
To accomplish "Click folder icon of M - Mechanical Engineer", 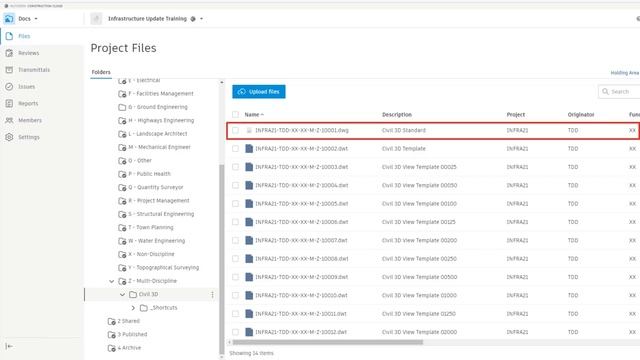I will [122, 147].
